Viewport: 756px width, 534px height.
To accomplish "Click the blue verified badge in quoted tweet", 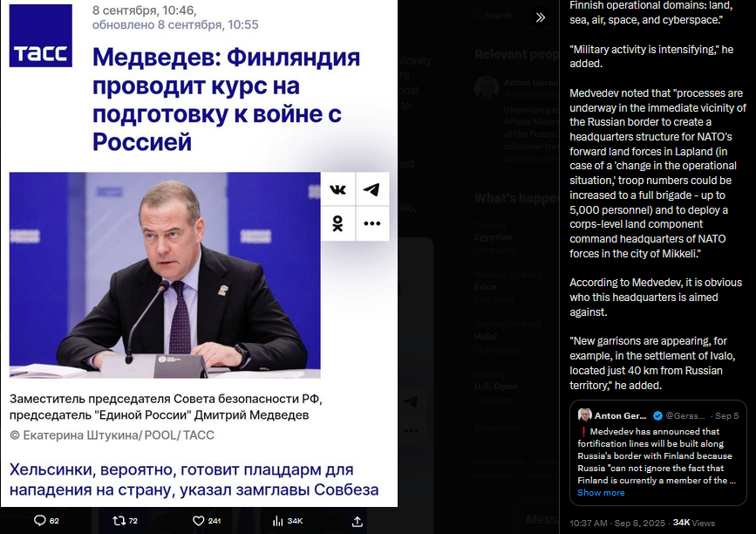I will pyautogui.click(x=657, y=415).
